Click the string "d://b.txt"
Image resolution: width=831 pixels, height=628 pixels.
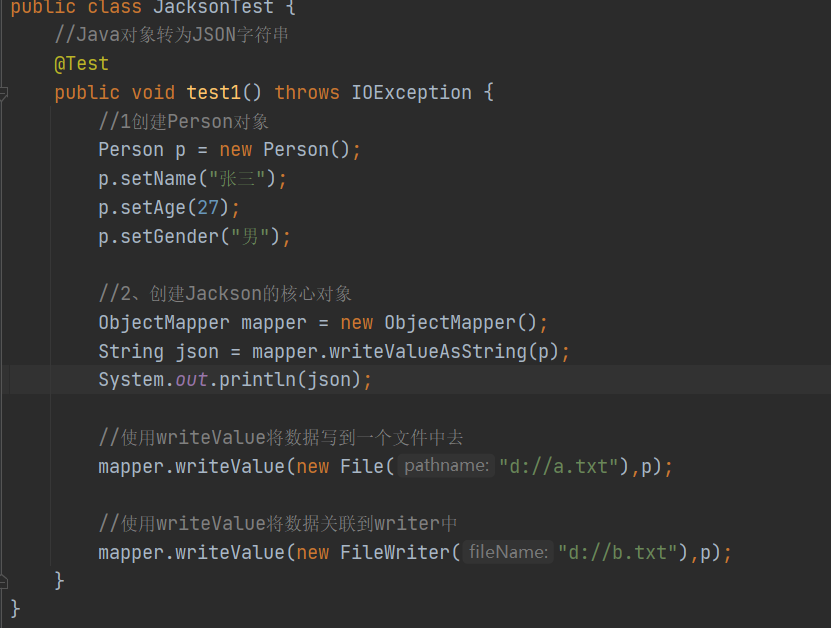click(617, 553)
